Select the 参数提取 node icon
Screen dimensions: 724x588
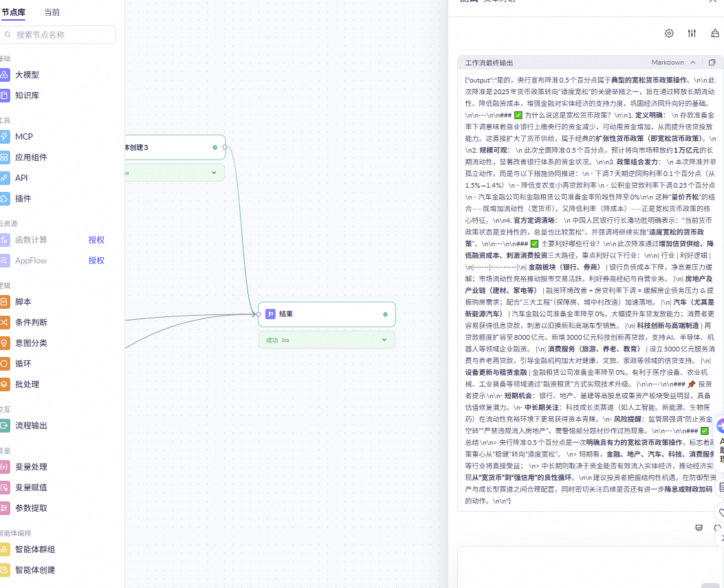tap(4, 508)
